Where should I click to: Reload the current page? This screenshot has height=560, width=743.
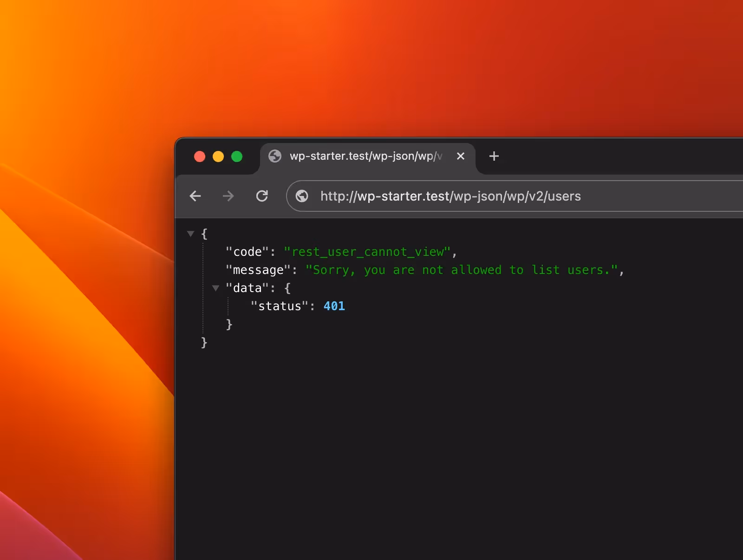(x=262, y=196)
